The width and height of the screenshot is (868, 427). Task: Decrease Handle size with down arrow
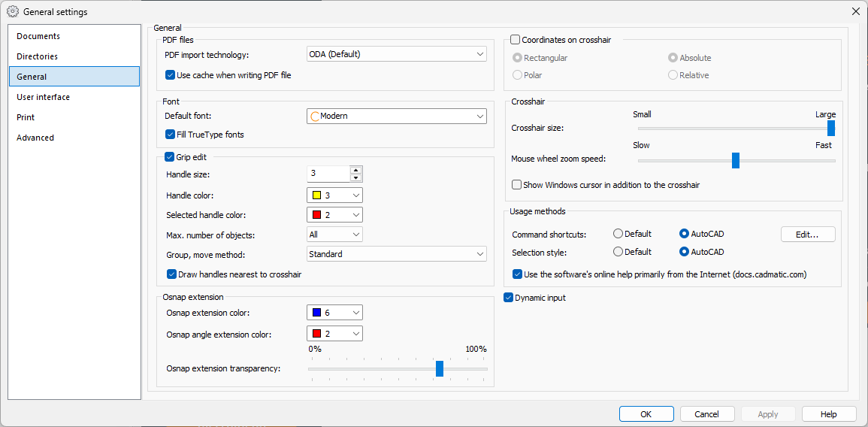(356, 177)
